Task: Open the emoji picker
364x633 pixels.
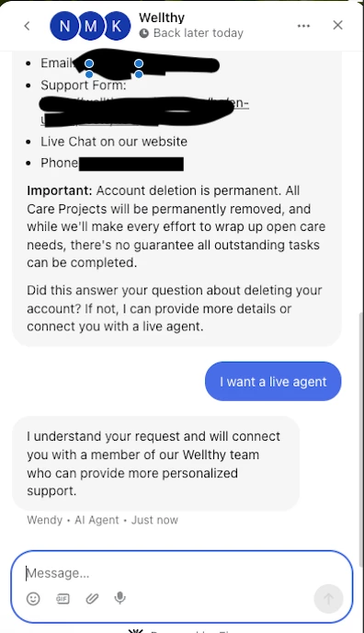Action: coord(33,598)
